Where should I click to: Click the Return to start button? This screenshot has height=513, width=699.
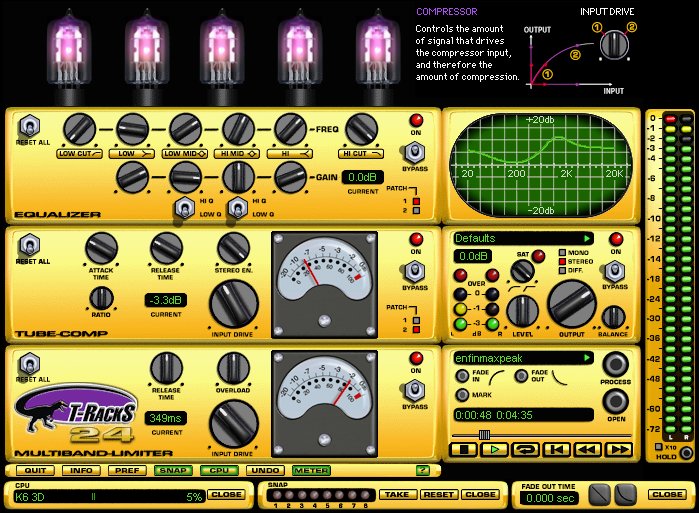point(557,450)
